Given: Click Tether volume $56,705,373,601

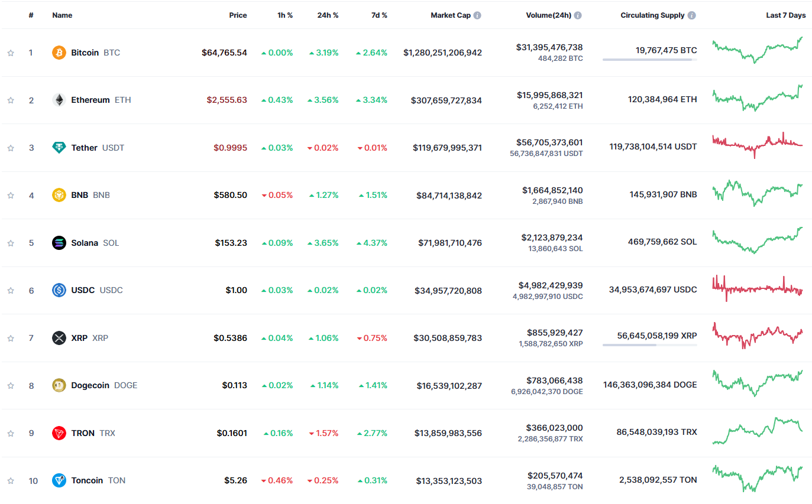Looking at the screenshot, I should point(549,142).
